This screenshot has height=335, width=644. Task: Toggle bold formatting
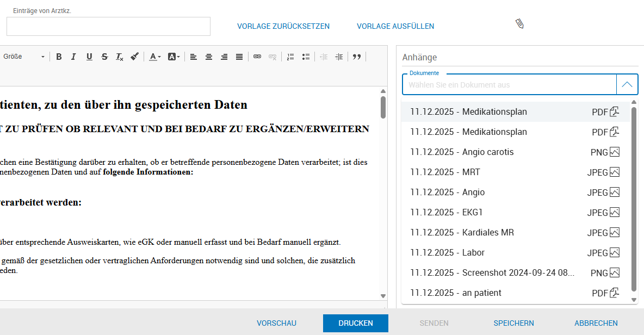pos(59,57)
